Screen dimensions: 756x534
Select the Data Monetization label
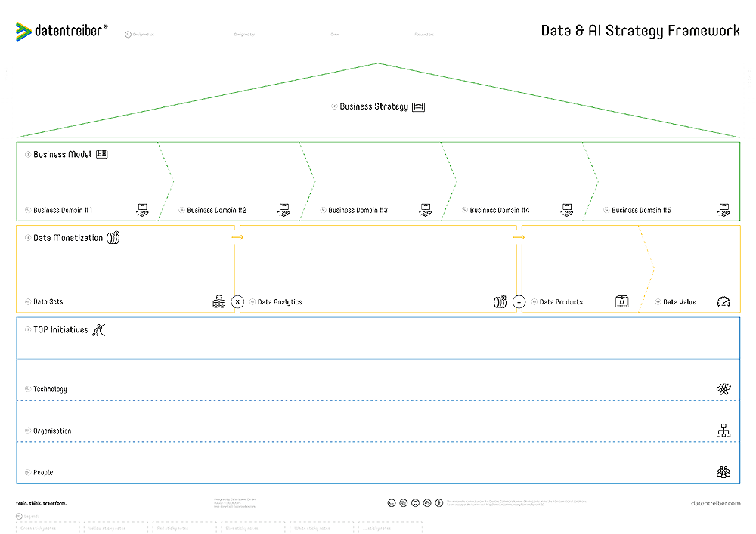(68, 238)
